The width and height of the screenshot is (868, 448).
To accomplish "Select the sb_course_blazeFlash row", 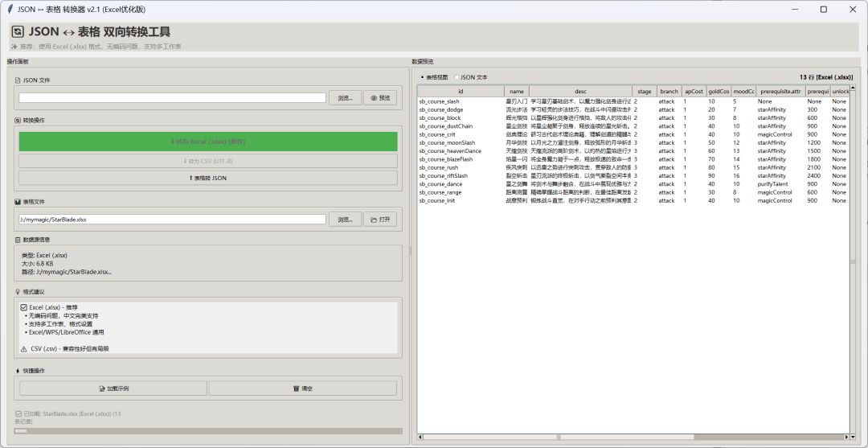I will pyautogui.click(x=633, y=159).
